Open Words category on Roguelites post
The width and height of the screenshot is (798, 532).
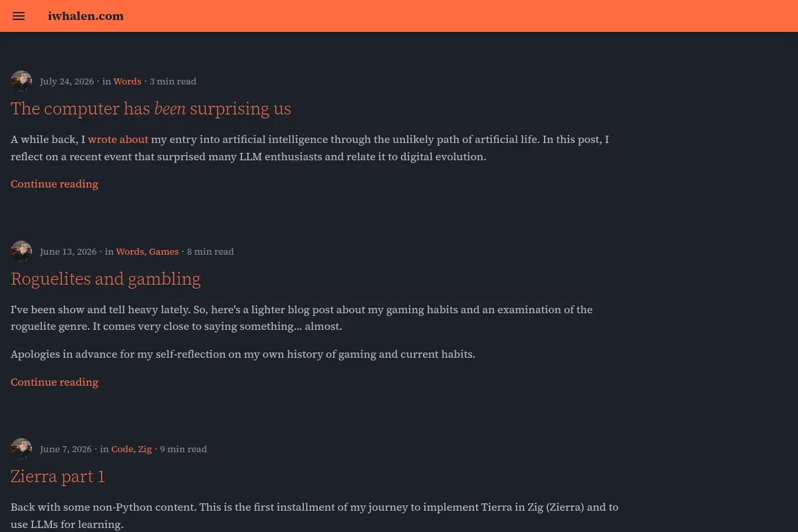point(130,251)
